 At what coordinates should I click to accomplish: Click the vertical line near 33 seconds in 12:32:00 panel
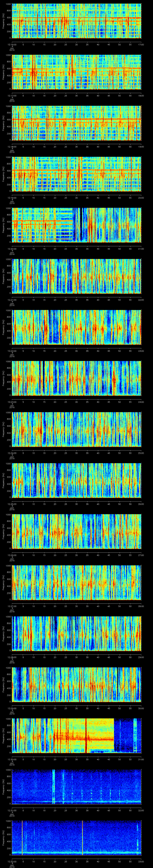pyautogui.click(x=82, y=838)
